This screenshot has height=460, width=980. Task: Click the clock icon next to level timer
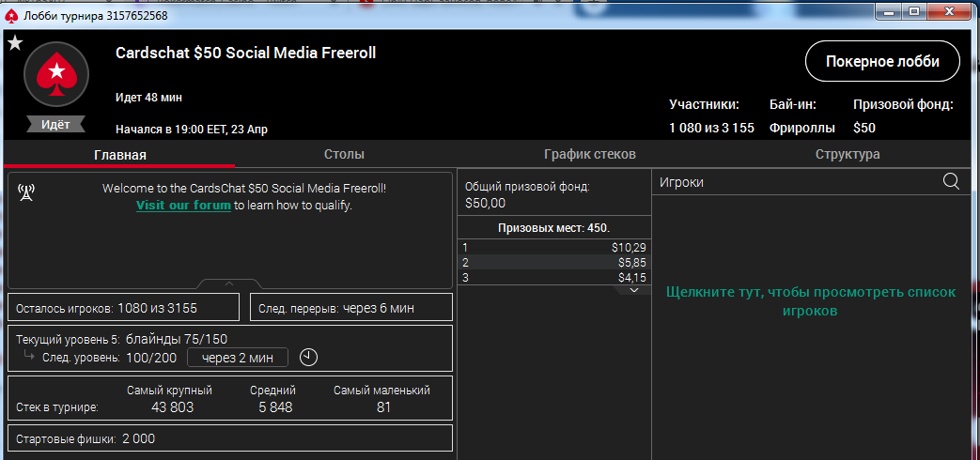pyautogui.click(x=309, y=357)
